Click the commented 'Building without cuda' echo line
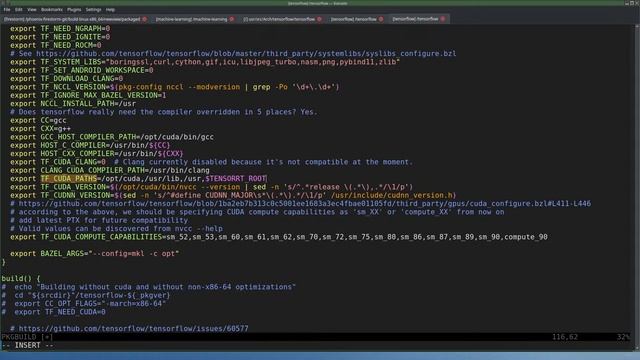 149,287
